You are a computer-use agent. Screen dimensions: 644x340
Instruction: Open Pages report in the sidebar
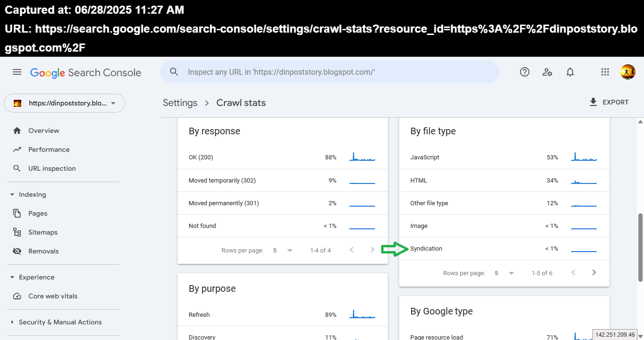pyautogui.click(x=38, y=213)
